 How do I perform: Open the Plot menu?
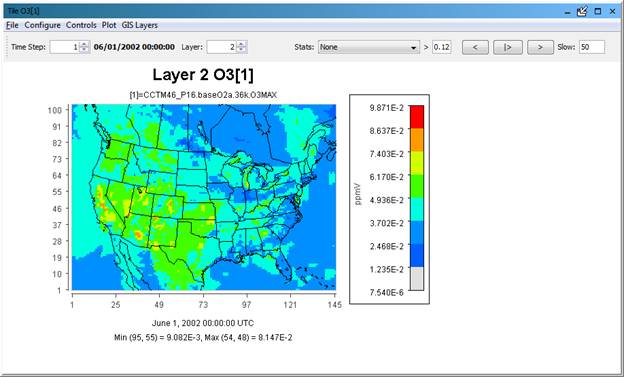click(x=109, y=25)
